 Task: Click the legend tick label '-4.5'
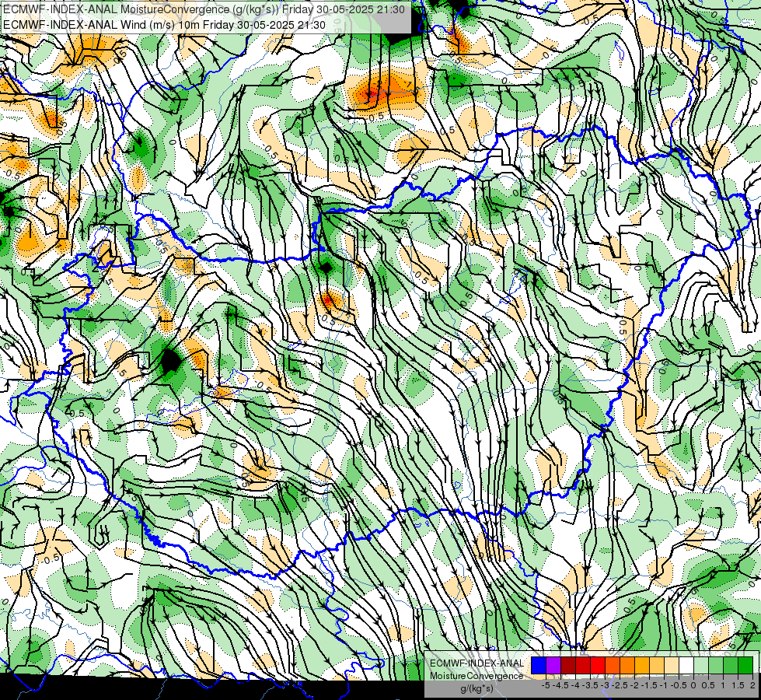tap(560, 685)
